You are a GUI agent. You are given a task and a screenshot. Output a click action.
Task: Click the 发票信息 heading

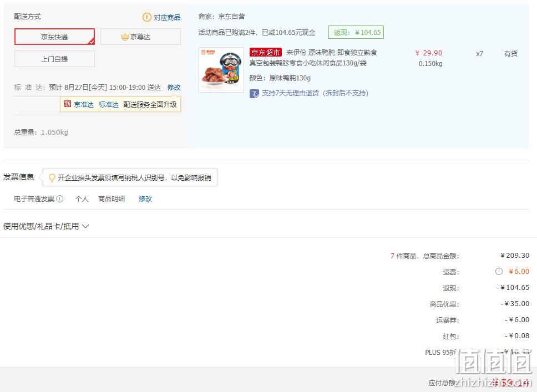[18, 177]
